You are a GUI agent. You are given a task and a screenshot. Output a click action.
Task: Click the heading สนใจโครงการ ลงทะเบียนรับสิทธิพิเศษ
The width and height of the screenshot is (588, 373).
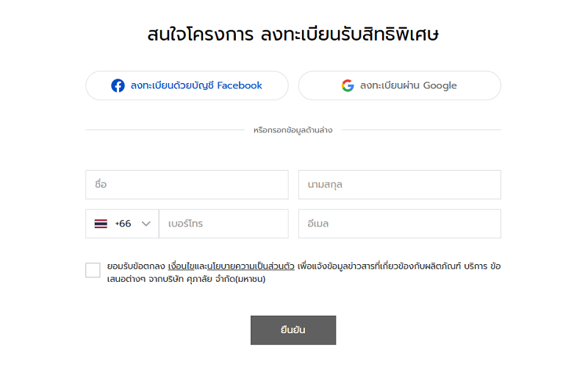pos(293,35)
